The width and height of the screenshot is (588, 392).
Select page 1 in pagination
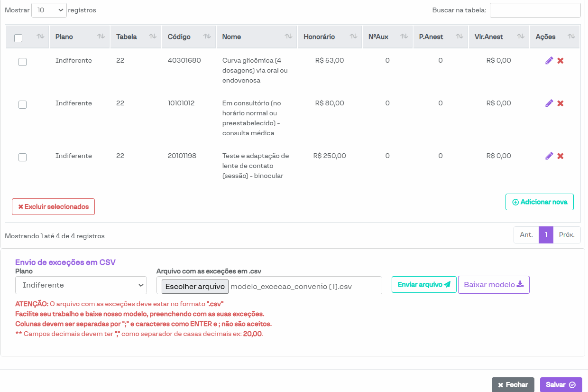546,235
